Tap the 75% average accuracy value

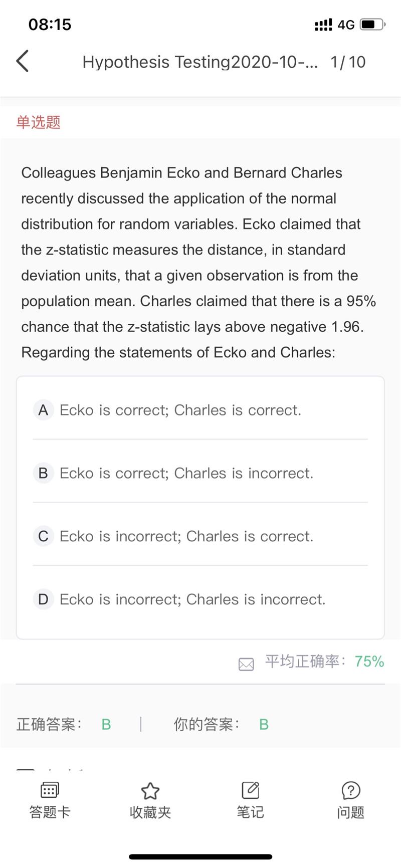tap(369, 662)
